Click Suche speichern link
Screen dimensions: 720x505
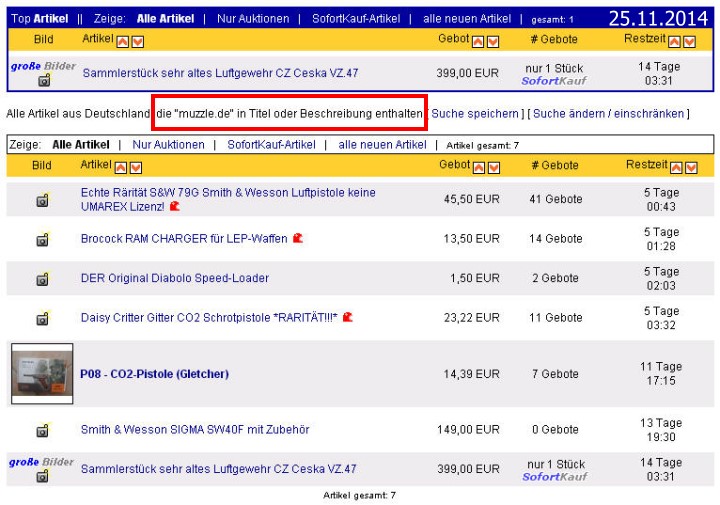[x=475, y=114]
